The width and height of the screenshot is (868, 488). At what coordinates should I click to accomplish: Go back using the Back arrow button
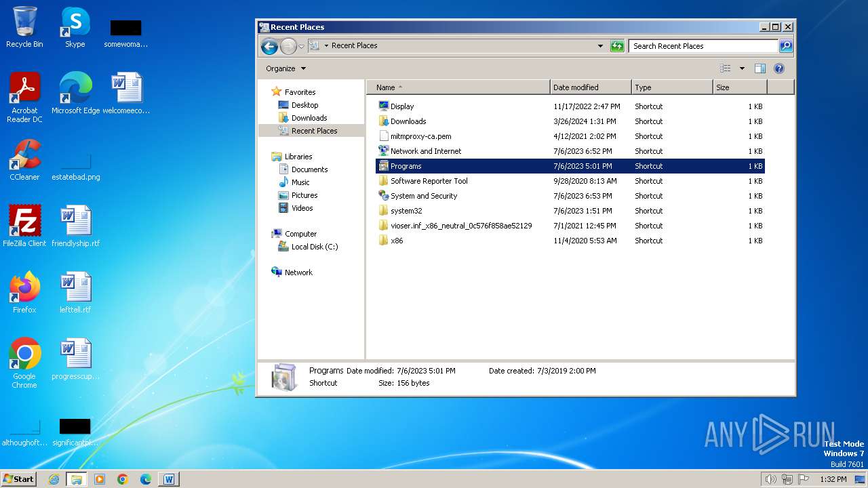click(x=269, y=46)
